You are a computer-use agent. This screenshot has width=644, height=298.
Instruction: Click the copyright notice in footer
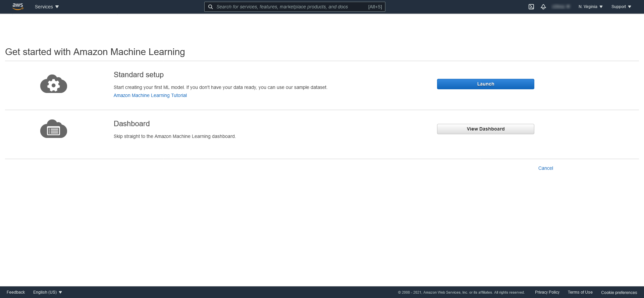click(461, 292)
